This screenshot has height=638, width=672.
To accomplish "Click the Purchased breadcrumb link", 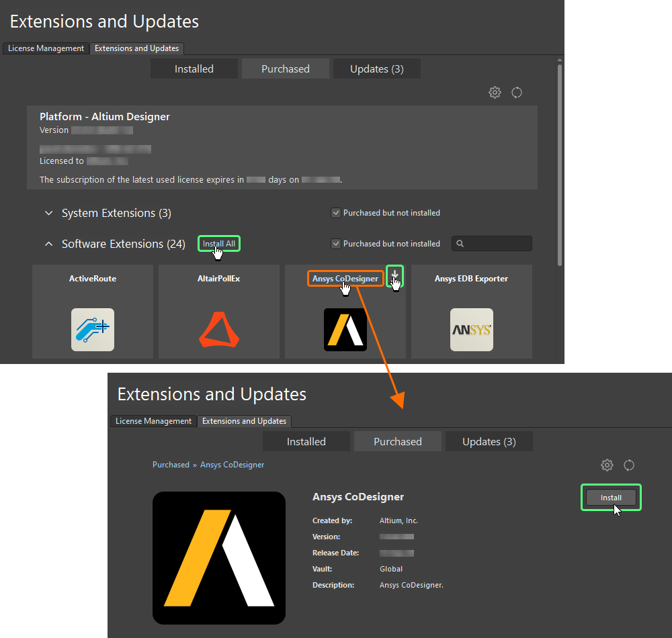I will (x=171, y=465).
